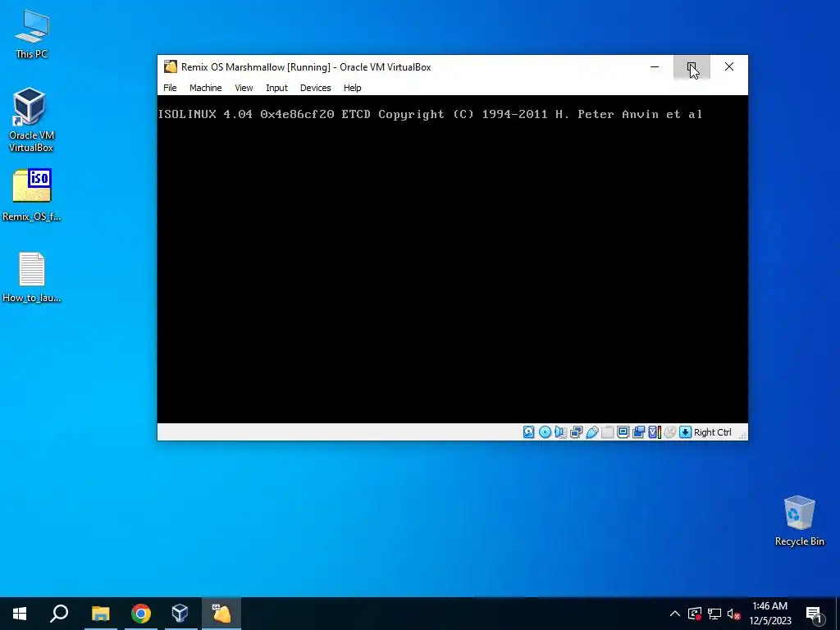Image resolution: width=840 pixels, height=630 pixels.
Task: Click the USB devices indicator icon
Action: (592, 432)
